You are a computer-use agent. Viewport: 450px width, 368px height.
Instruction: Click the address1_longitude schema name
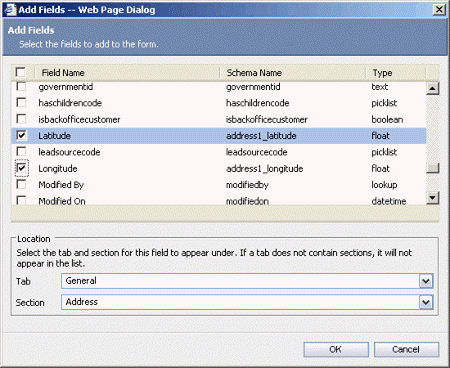264,169
